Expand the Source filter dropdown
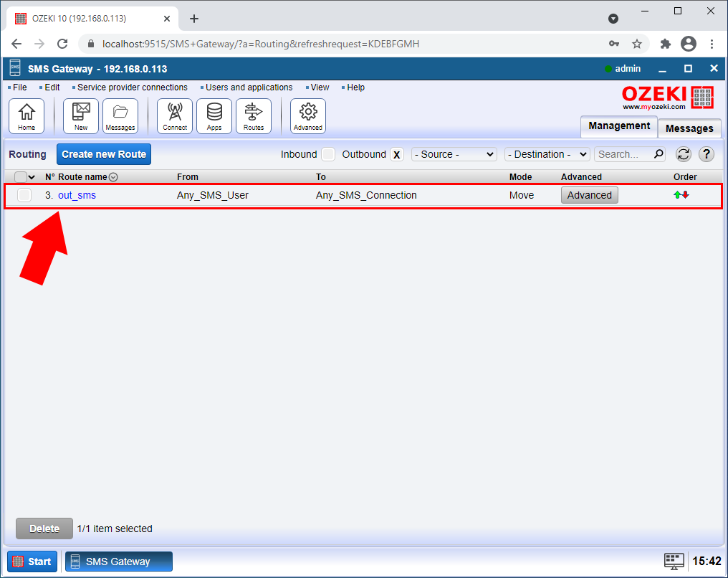This screenshot has height=578, width=728. (454, 154)
